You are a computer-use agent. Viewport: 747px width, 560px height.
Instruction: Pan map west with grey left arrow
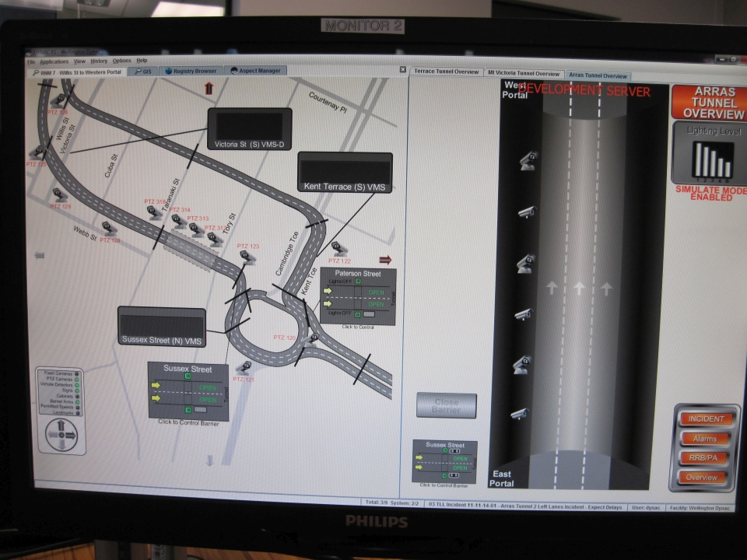(x=40, y=255)
